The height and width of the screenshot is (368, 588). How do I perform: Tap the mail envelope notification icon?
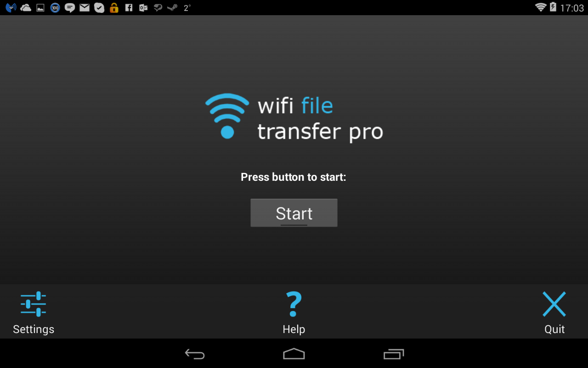click(85, 8)
